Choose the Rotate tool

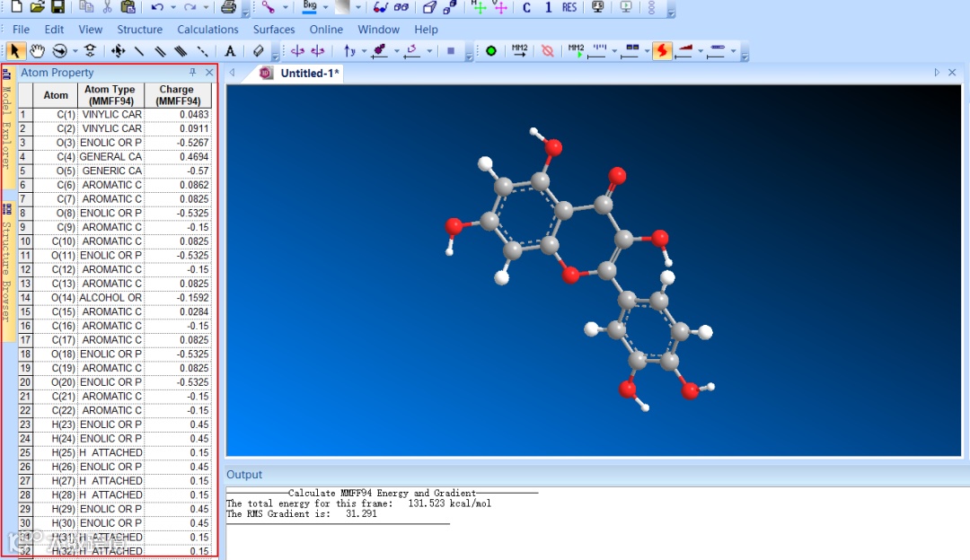tap(59, 50)
